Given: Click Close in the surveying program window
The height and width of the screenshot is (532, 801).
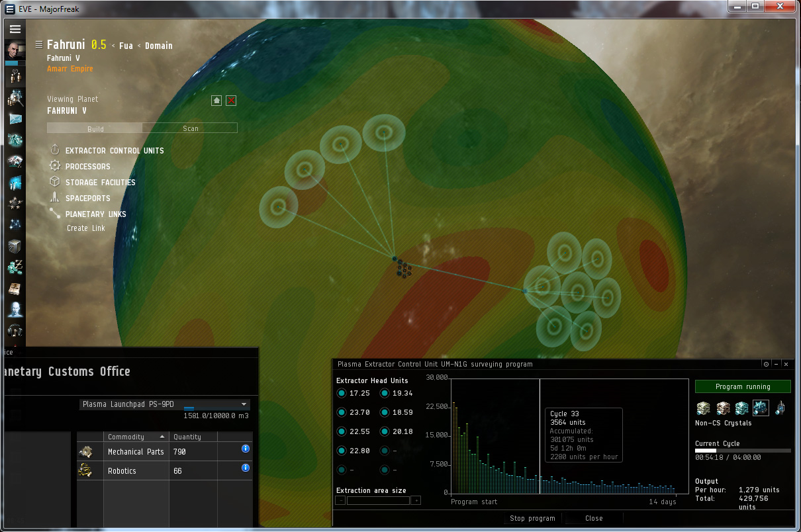Looking at the screenshot, I should [x=594, y=518].
